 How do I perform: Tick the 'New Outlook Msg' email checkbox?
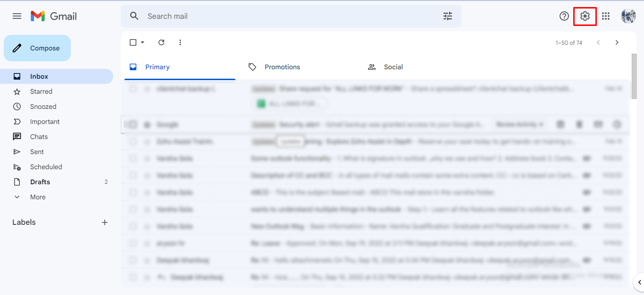[133, 226]
